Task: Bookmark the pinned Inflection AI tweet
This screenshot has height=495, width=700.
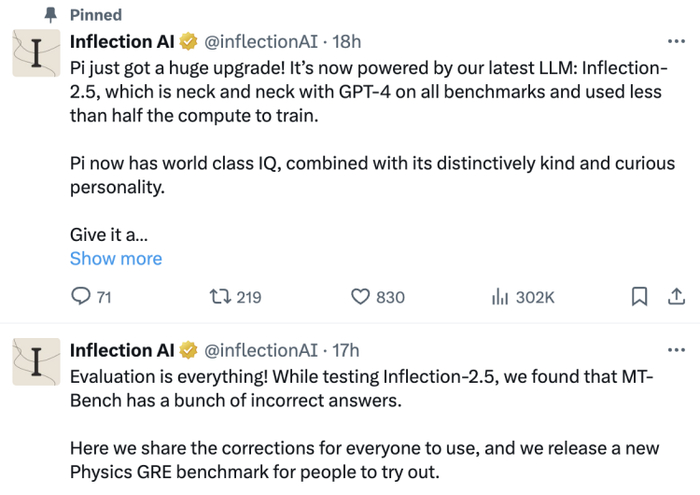Action: coord(640,297)
